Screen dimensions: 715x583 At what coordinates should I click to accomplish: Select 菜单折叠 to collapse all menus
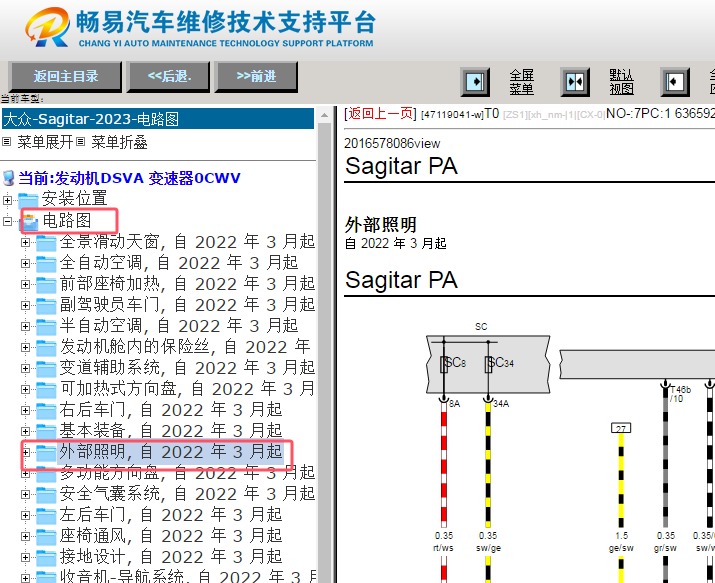[x=119, y=142]
